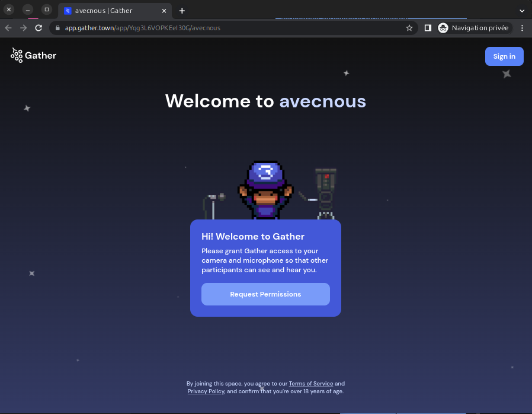
Task: Go back to the previous page
Action: (x=8, y=28)
